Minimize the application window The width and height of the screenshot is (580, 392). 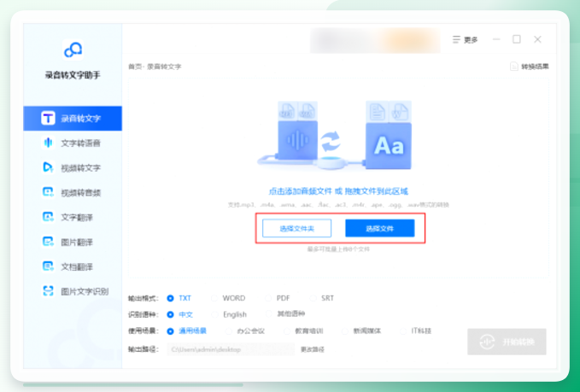(x=496, y=39)
